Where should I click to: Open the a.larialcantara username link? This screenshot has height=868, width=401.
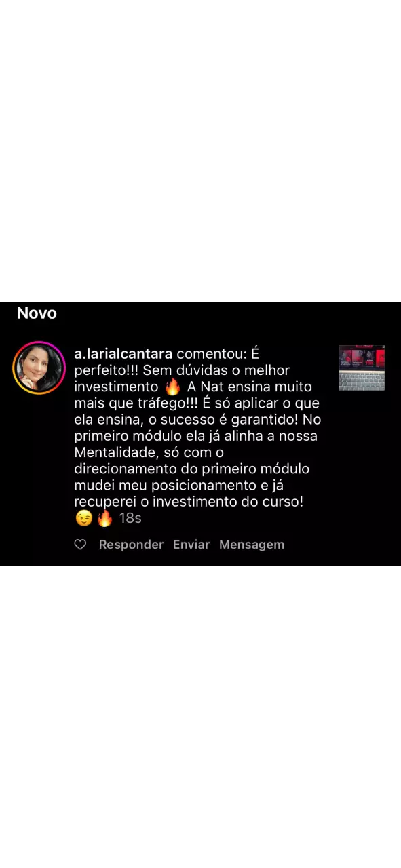[x=123, y=354]
